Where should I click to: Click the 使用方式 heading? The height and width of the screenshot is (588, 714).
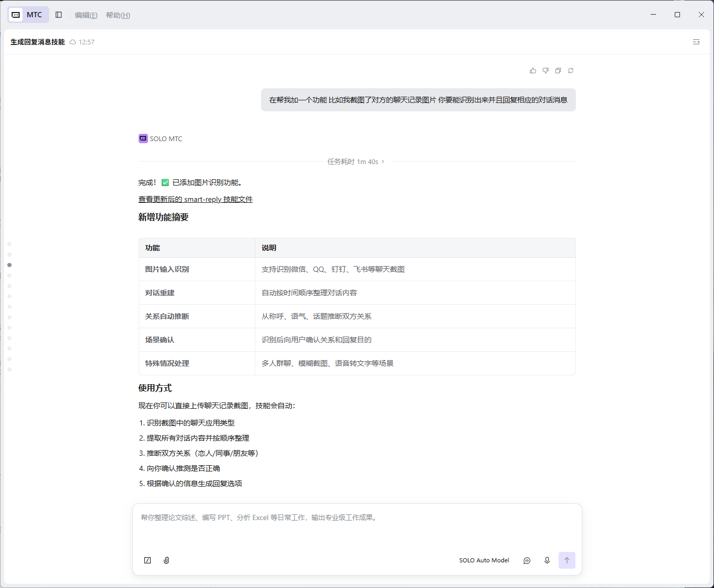155,388
